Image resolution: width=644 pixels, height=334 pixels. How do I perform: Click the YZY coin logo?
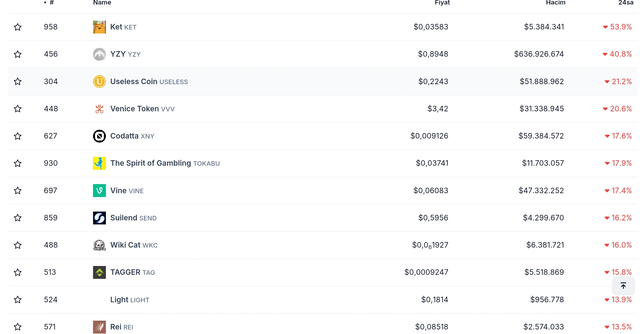(99, 54)
